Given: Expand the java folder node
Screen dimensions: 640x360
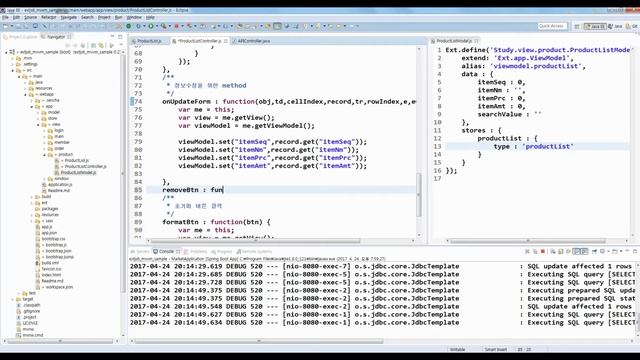Looking at the screenshot, I should (x=25, y=82).
